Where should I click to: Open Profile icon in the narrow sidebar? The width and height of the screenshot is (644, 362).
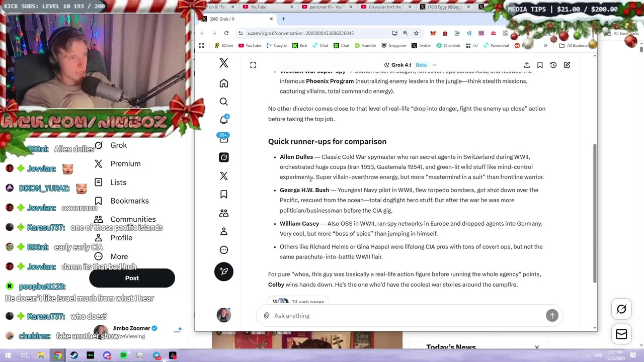(224, 231)
